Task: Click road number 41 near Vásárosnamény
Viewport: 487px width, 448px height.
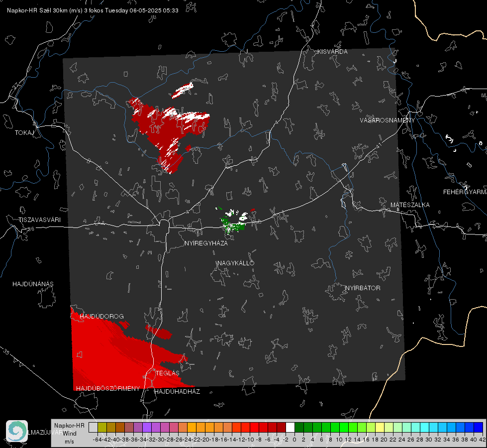Action: pyautogui.click(x=379, y=145)
